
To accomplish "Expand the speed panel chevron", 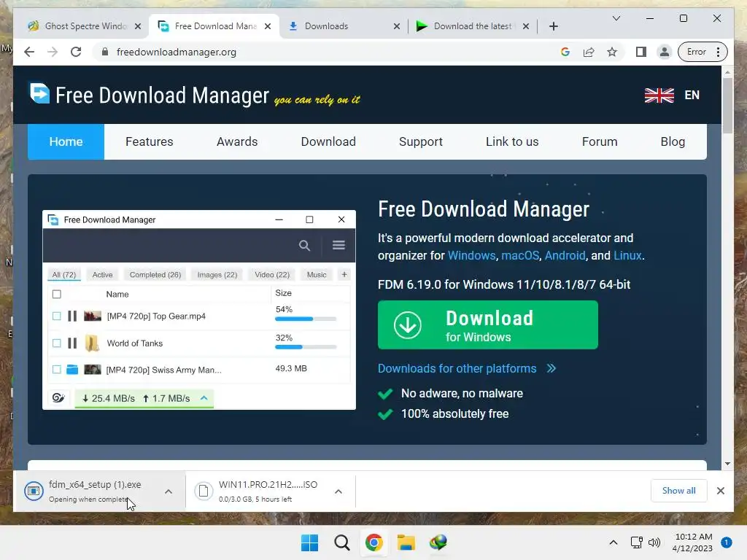I will pyautogui.click(x=204, y=397).
